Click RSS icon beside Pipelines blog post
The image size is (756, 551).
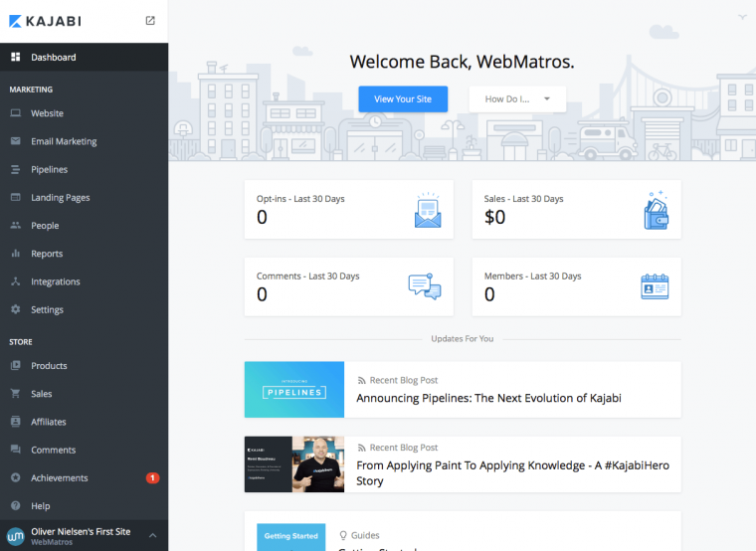coord(362,380)
